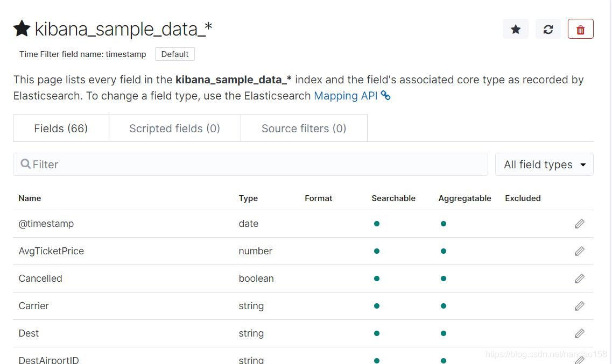Click aggregatable dot in Cancelled row
Image resolution: width=612 pixels, height=364 pixels.
(444, 279)
